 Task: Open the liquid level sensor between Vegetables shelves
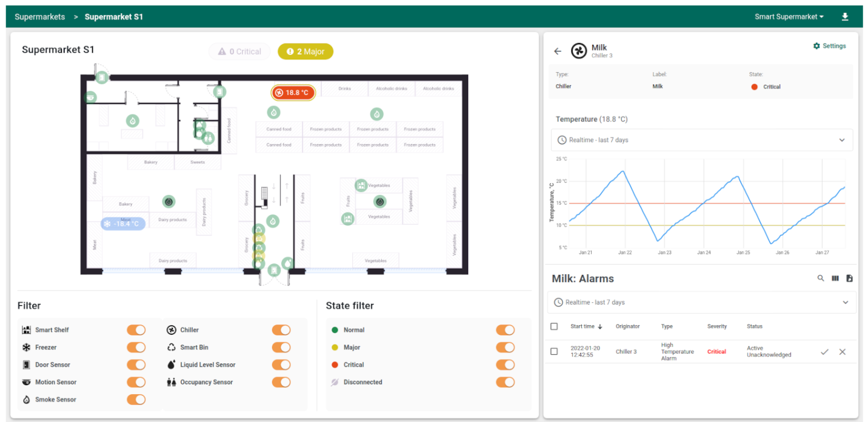(380, 202)
